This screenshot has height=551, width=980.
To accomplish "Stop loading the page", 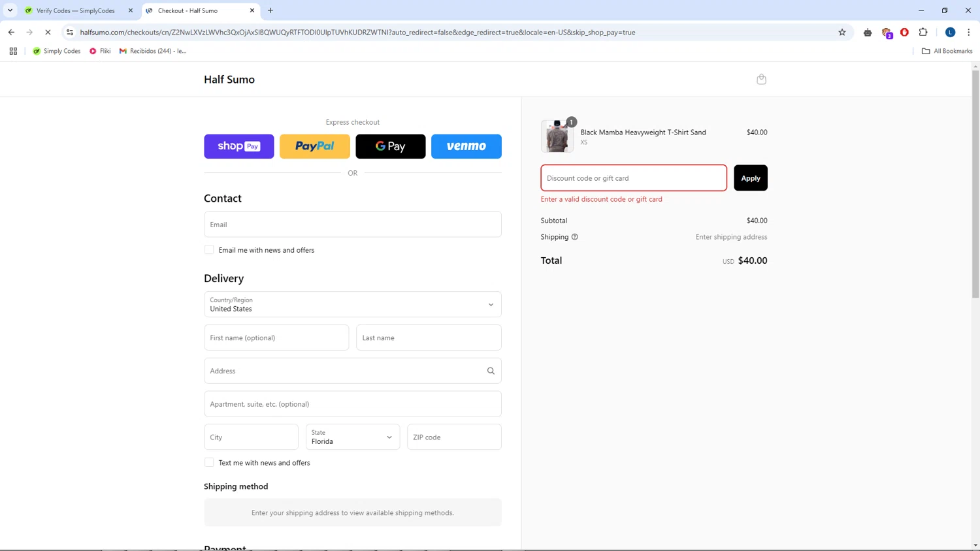I will coord(48,32).
